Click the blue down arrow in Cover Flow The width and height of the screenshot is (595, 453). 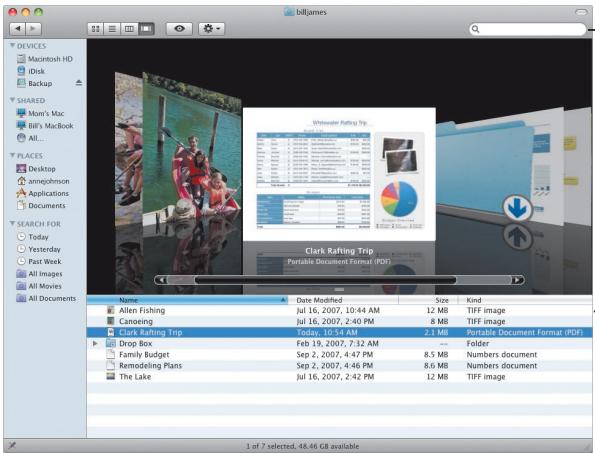click(517, 208)
